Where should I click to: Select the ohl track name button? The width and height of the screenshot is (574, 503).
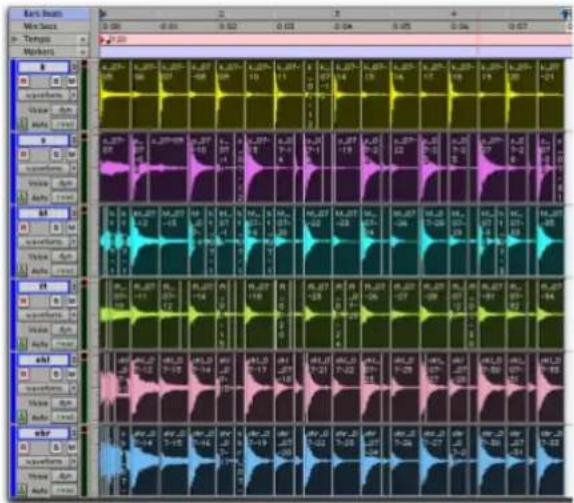click(x=44, y=360)
